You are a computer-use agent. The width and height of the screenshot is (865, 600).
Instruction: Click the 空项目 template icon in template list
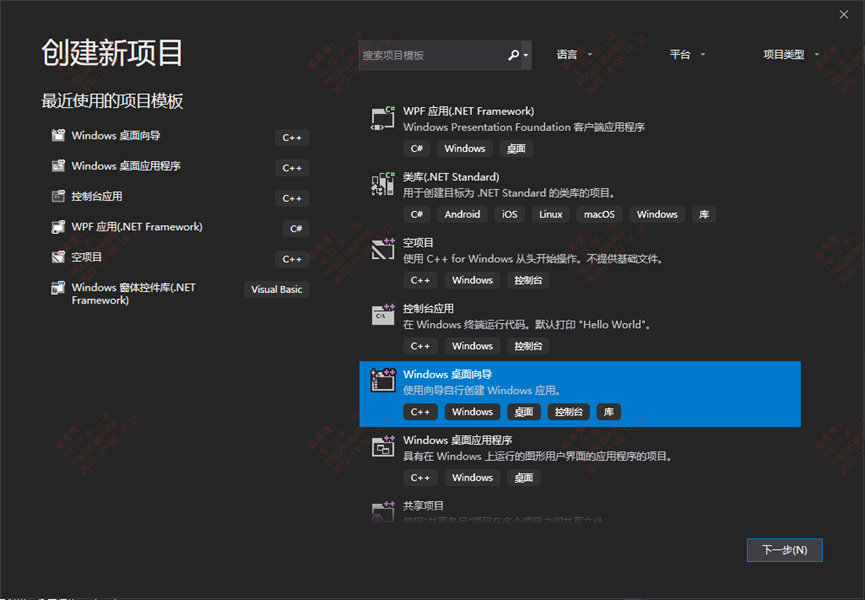click(383, 249)
